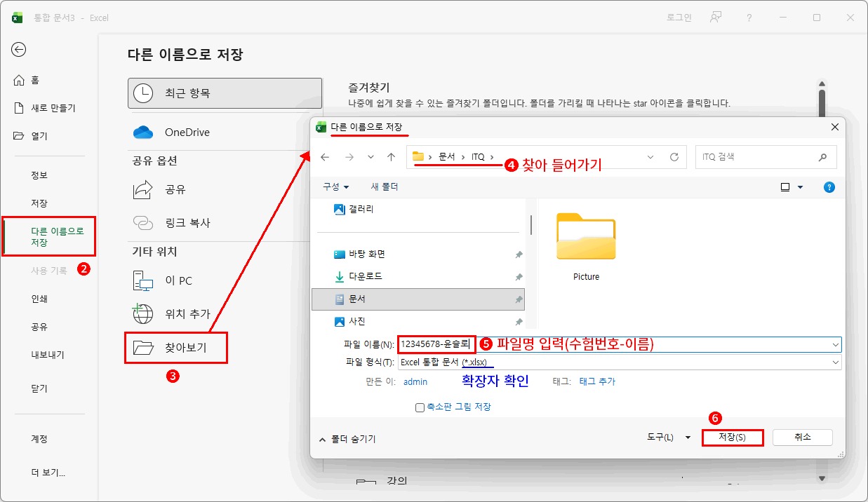868x502 pixels.
Task: Click the 취소 button
Action: pyautogui.click(x=802, y=437)
